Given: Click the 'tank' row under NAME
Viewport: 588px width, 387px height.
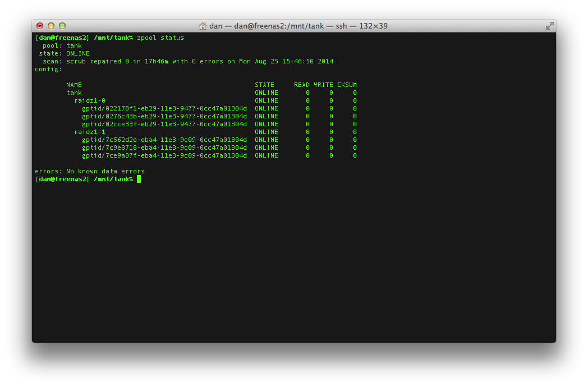Looking at the screenshot, I should pyautogui.click(x=74, y=93).
